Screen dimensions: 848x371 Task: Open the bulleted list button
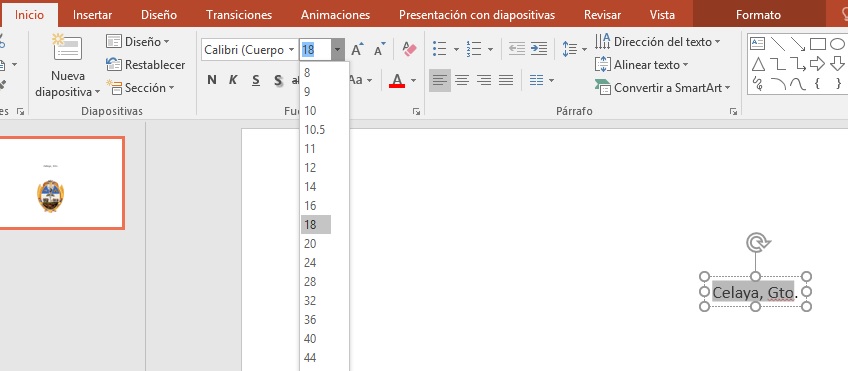[x=439, y=50]
